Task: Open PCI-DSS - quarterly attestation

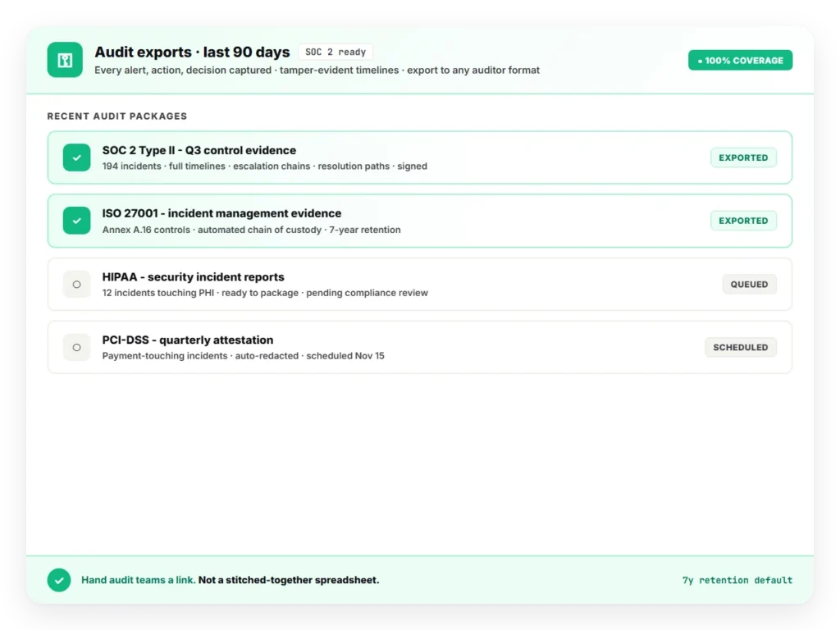Action: pyautogui.click(x=188, y=340)
